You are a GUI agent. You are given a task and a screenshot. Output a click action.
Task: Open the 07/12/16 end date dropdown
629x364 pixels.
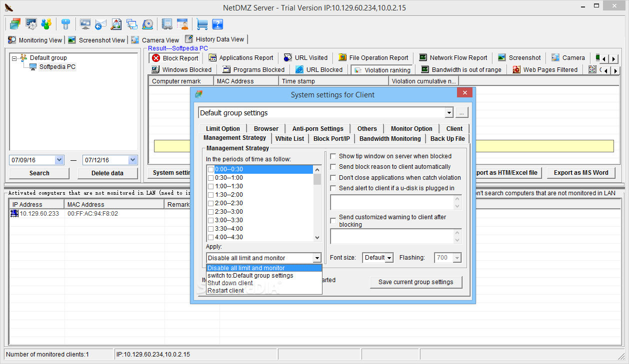click(132, 160)
